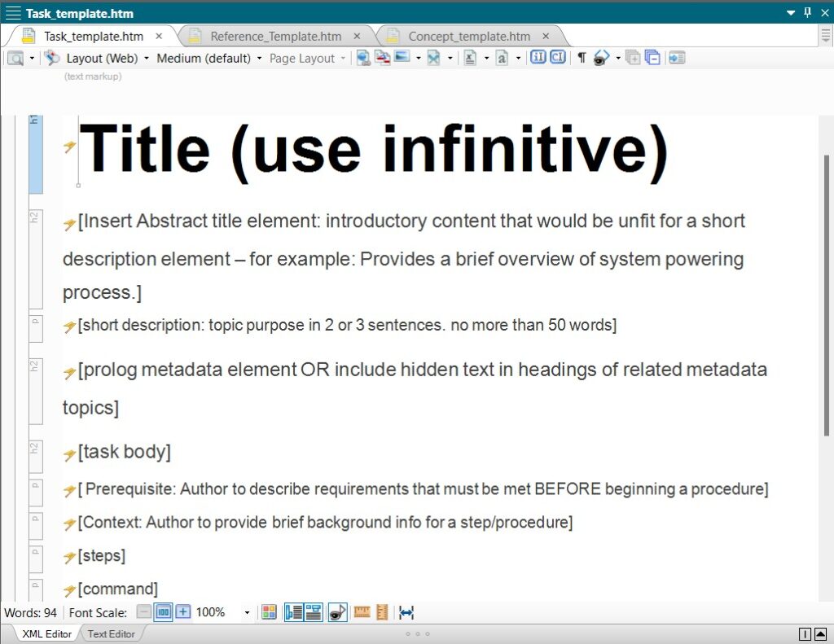Click the expand all togglers icon
The width and height of the screenshot is (834, 644).
[633, 58]
